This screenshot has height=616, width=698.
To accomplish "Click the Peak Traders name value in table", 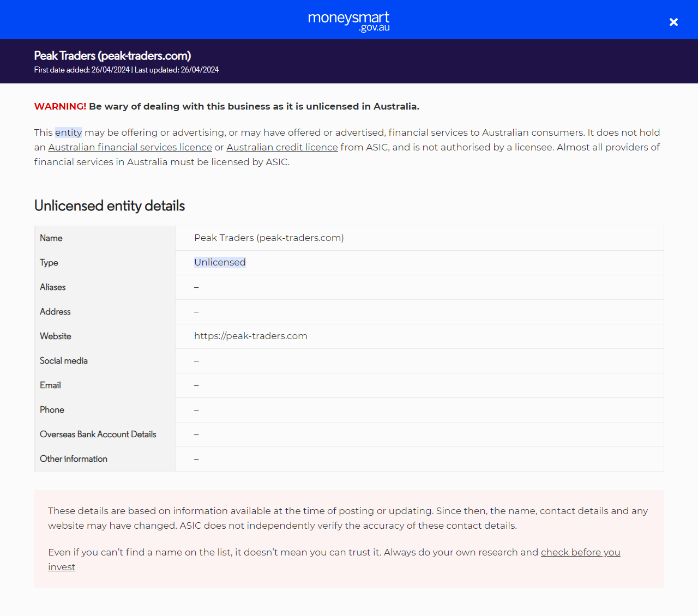I will (x=269, y=238).
